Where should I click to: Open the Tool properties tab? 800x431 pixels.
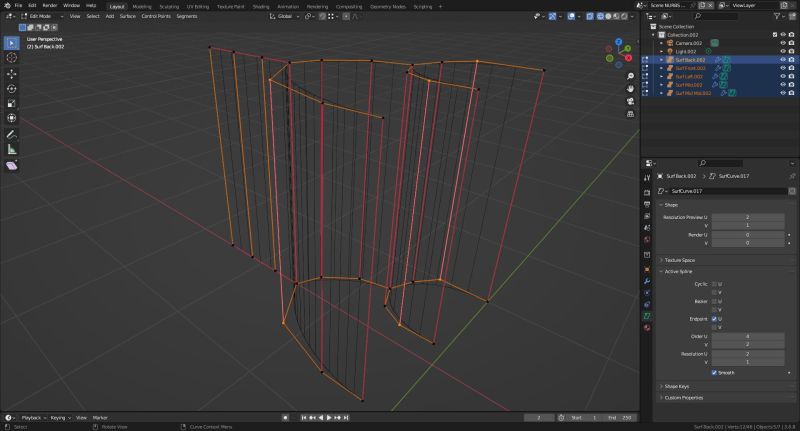click(x=647, y=178)
